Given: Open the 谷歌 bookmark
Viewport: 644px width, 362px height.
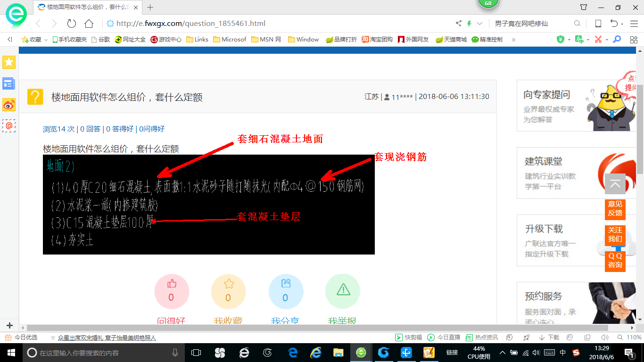Looking at the screenshot, I should coord(100,40).
